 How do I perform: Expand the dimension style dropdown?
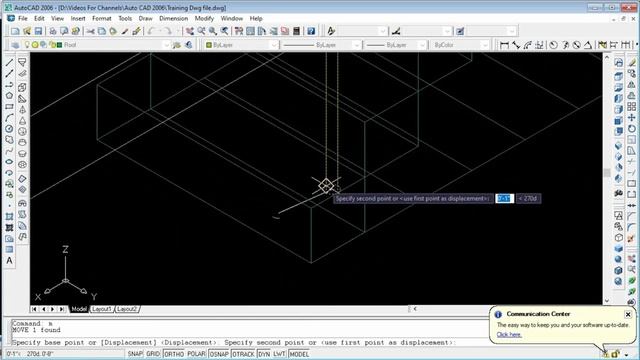pyautogui.click(x=447, y=31)
